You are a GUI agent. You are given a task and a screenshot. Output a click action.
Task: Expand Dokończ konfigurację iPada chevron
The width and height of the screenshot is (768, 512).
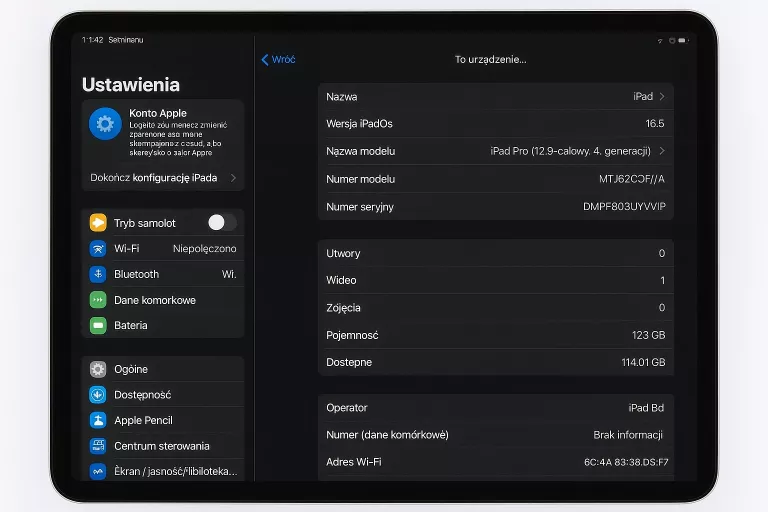point(233,178)
